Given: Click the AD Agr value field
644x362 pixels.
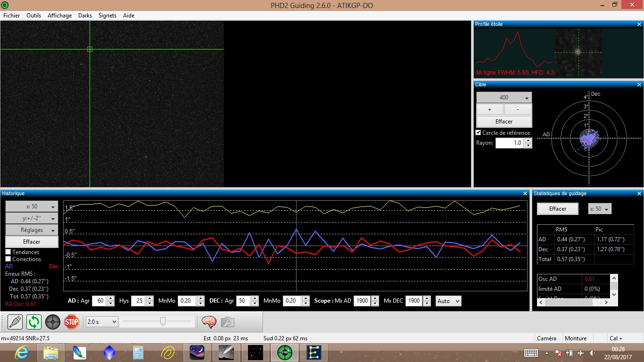Looking at the screenshot, I should 99,301.
